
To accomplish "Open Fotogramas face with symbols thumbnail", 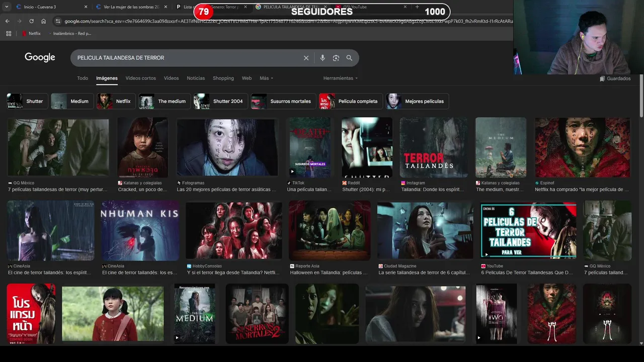I will pyautogui.click(x=227, y=147).
